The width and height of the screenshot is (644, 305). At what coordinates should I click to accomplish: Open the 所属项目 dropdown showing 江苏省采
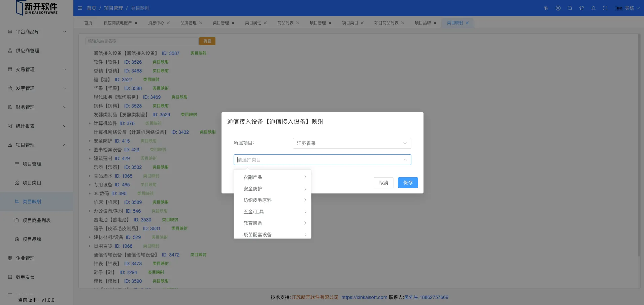point(351,143)
